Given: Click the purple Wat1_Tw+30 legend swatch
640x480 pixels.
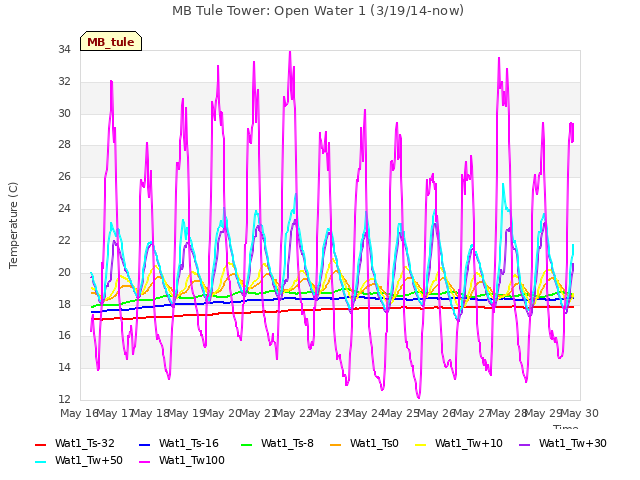Looking at the screenshot, I should [525, 444].
